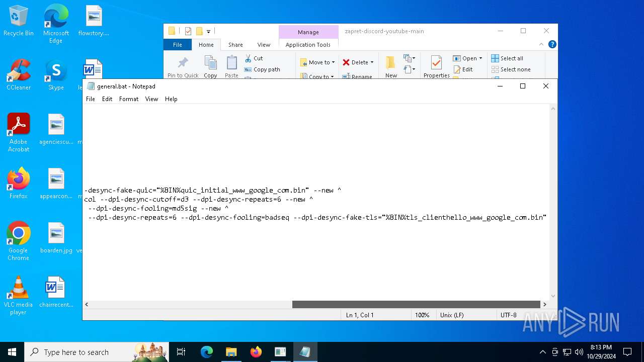Click the UTF-8 encoding status text

[x=508, y=315]
